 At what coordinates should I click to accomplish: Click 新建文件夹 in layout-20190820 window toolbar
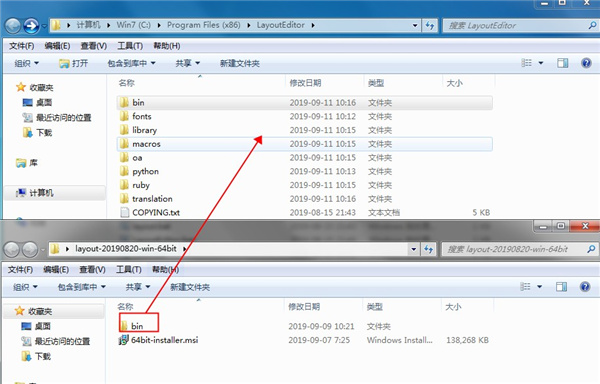[190, 287]
